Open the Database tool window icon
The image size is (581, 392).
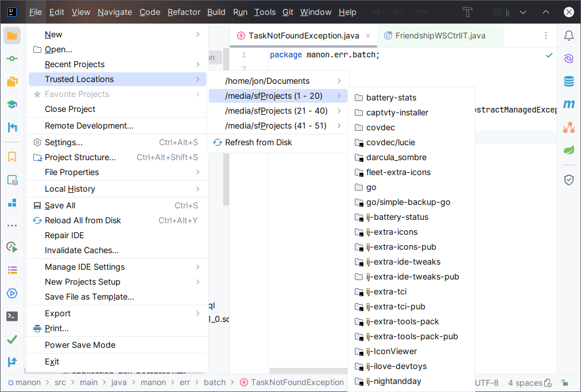click(x=569, y=81)
